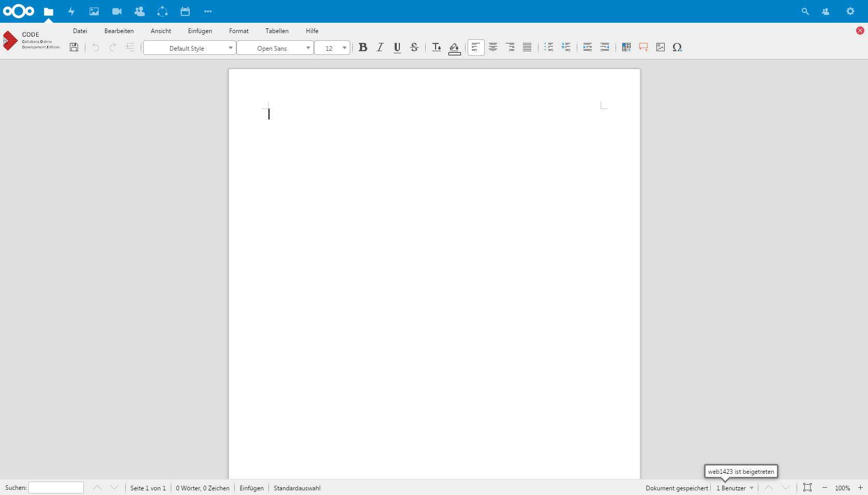Zoom out with the minus button

(x=825, y=487)
